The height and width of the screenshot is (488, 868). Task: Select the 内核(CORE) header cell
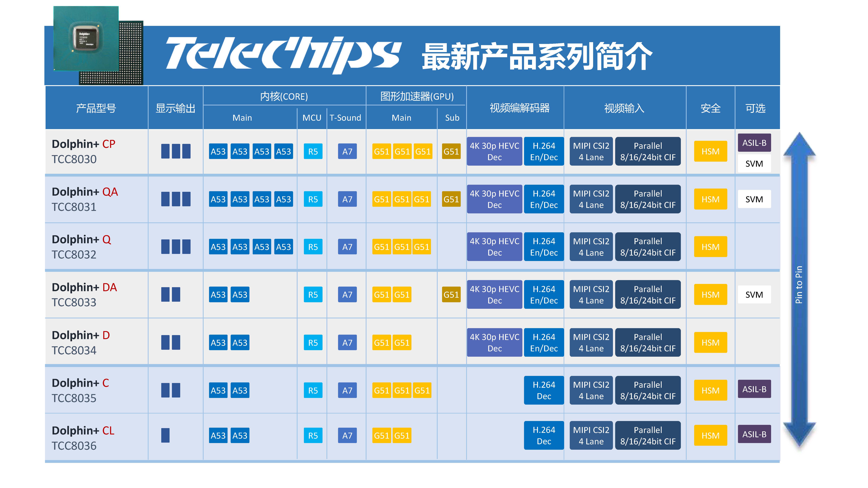click(284, 96)
